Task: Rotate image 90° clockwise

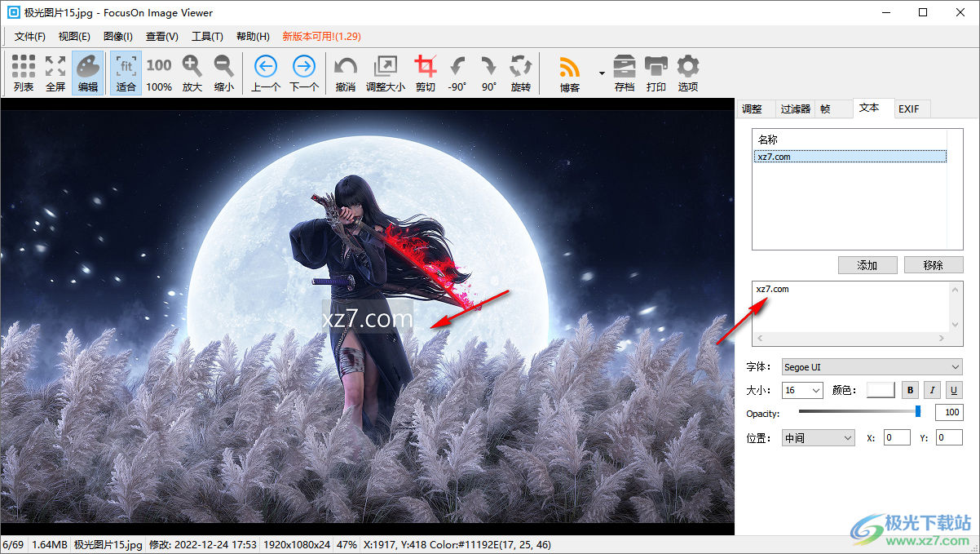Action: pos(489,73)
